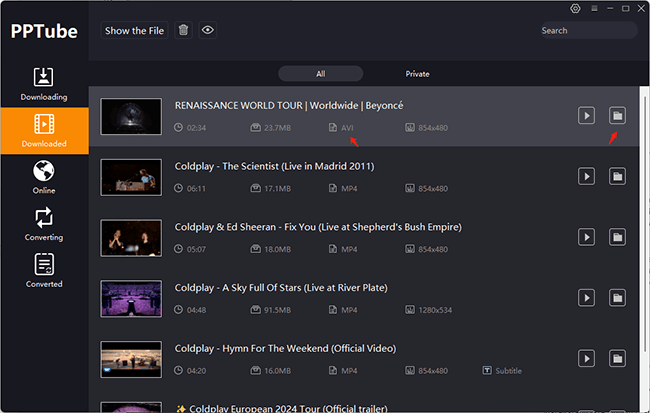Play the Fix You video

(x=586, y=237)
